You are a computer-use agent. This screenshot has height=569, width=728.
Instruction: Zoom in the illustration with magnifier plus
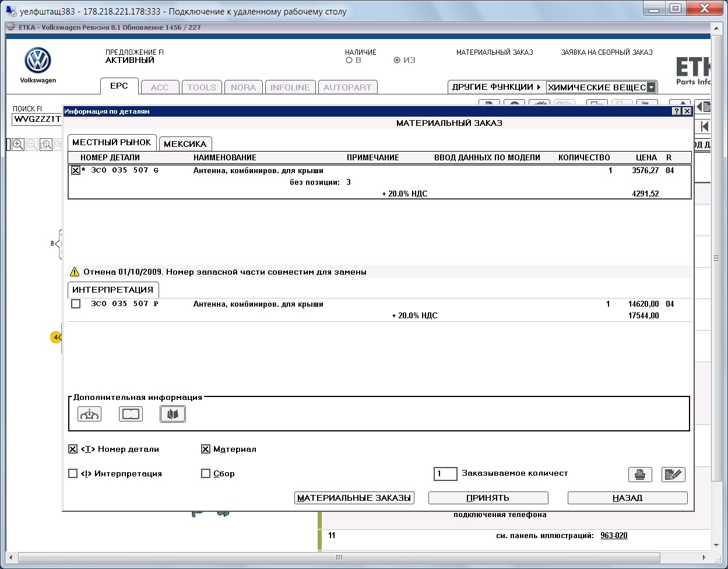[18, 145]
